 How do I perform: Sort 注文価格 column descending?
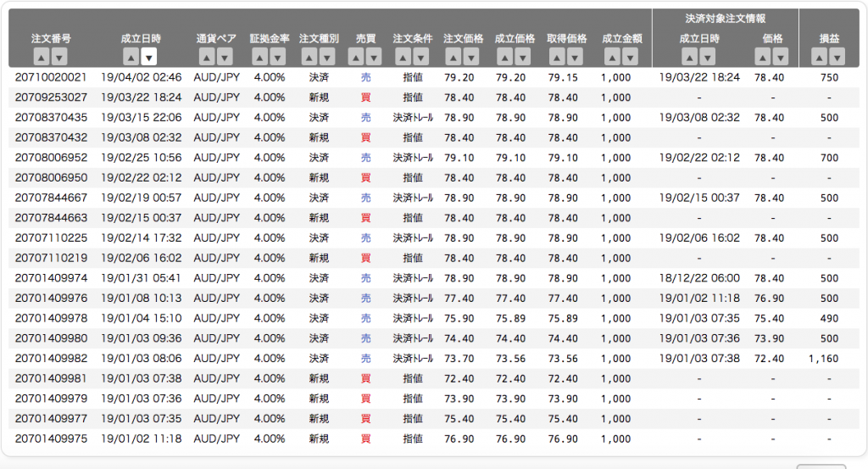(x=470, y=57)
